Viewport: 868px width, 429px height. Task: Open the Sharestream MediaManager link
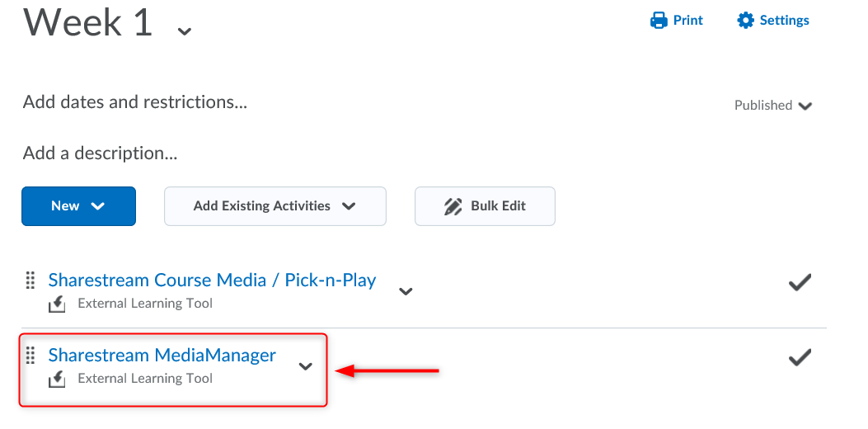pos(162,356)
